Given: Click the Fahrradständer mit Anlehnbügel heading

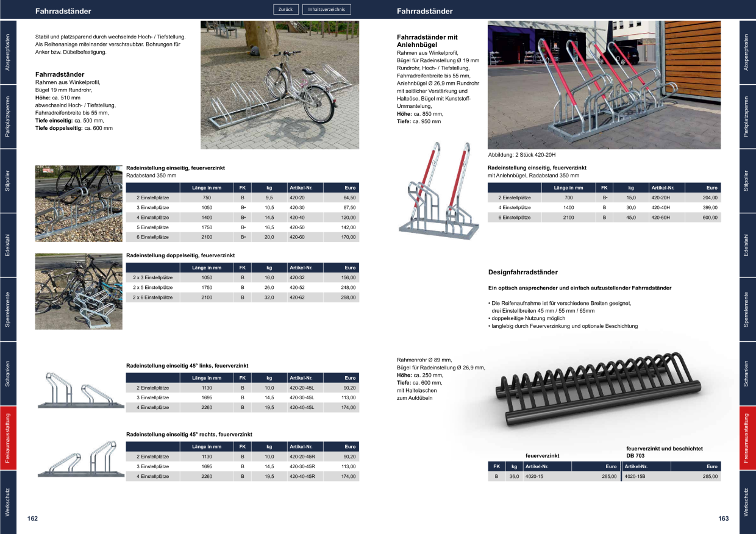Looking at the screenshot, I should point(427,41).
